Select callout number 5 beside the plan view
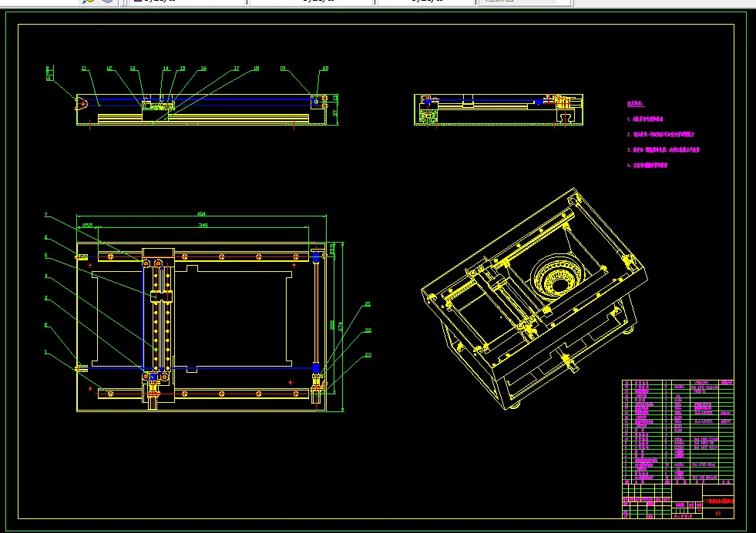Screen dimensions: 756x533 point(45,256)
